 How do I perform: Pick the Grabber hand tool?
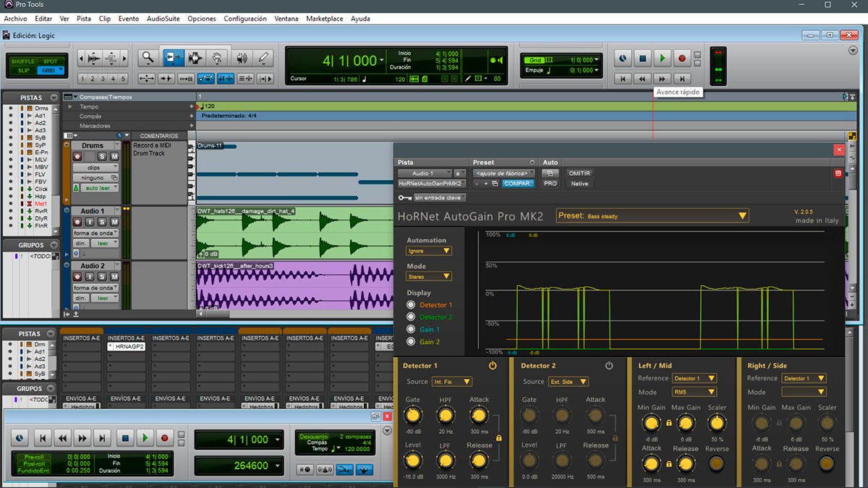tap(217, 58)
